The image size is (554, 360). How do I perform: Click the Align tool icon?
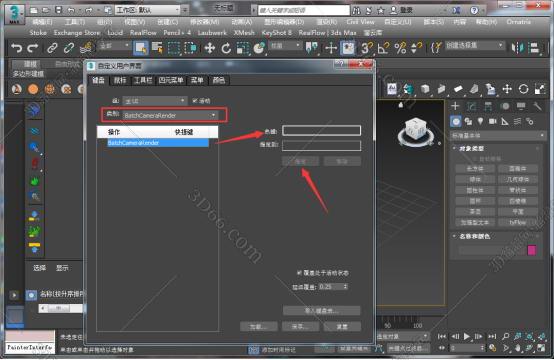[535, 48]
